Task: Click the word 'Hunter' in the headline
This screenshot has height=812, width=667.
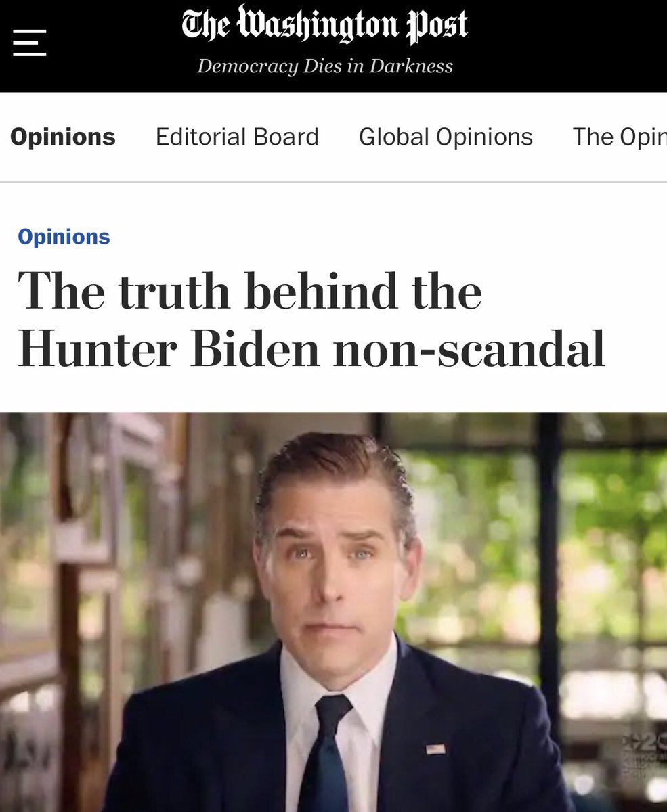Action: [x=99, y=350]
